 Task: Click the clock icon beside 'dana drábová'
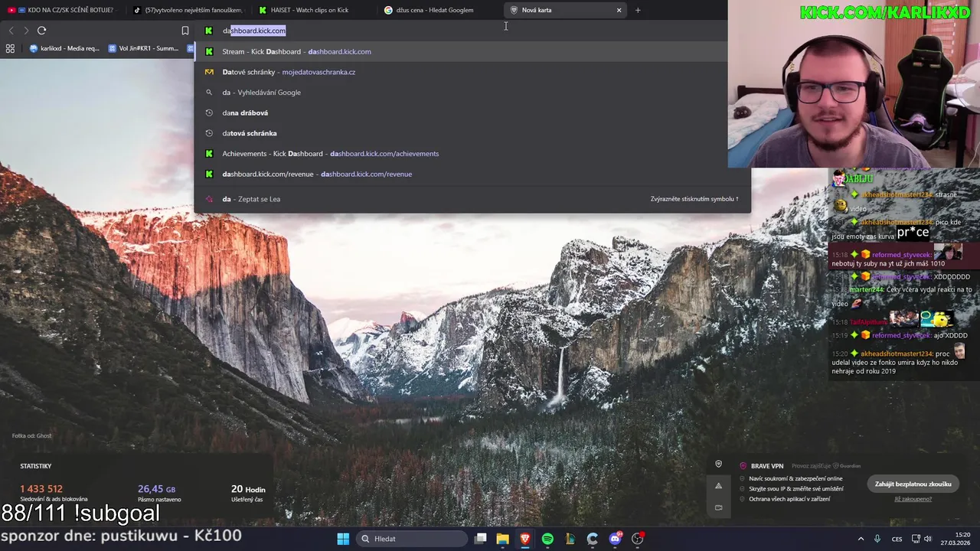pos(209,112)
